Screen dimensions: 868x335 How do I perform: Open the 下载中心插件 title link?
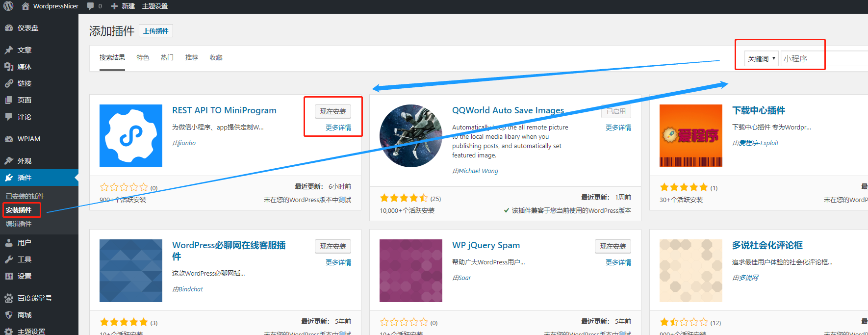click(x=759, y=110)
